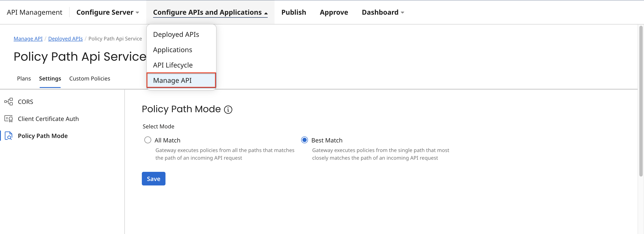Viewport: 644px width, 234px height.
Task: Click the info icon beside Policy Path Mode
Action: pos(228,109)
